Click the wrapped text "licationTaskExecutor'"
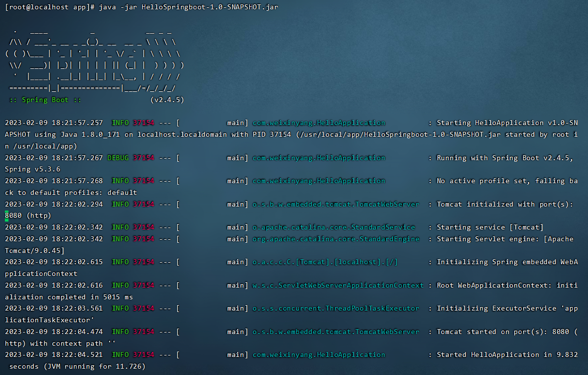The image size is (588, 375). 49,320
